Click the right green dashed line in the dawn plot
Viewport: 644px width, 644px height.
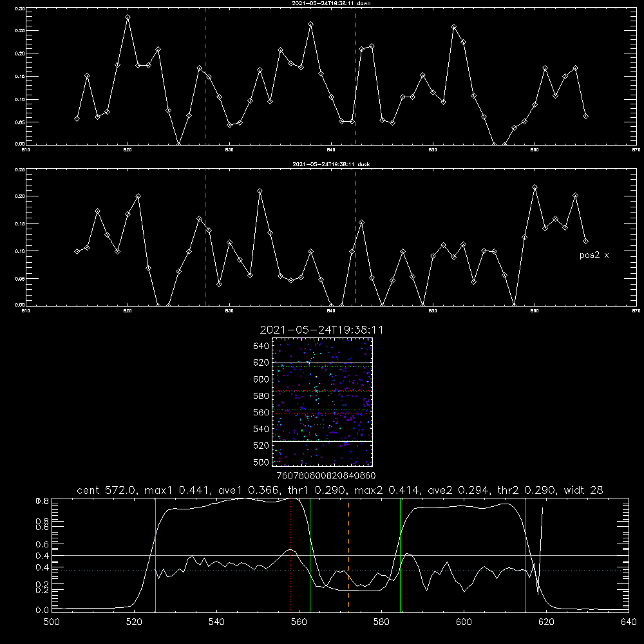pos(355,76)
